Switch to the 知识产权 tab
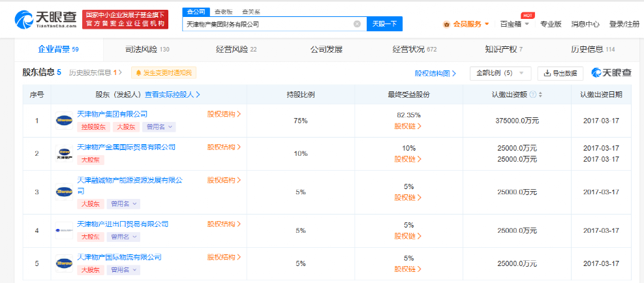This screenshot has width=644, height=283. pyautogui.click(x=504, y=50)
